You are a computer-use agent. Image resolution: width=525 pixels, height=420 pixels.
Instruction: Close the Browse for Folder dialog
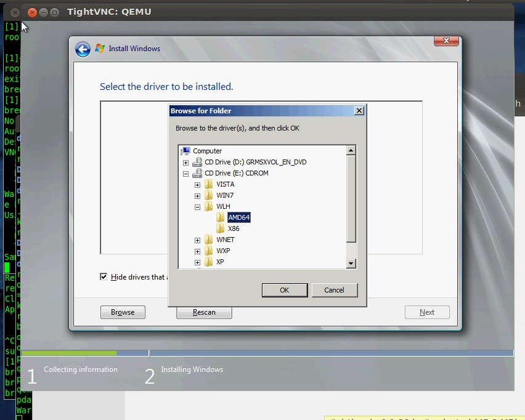pyautogui.click(x=359, y=111)
